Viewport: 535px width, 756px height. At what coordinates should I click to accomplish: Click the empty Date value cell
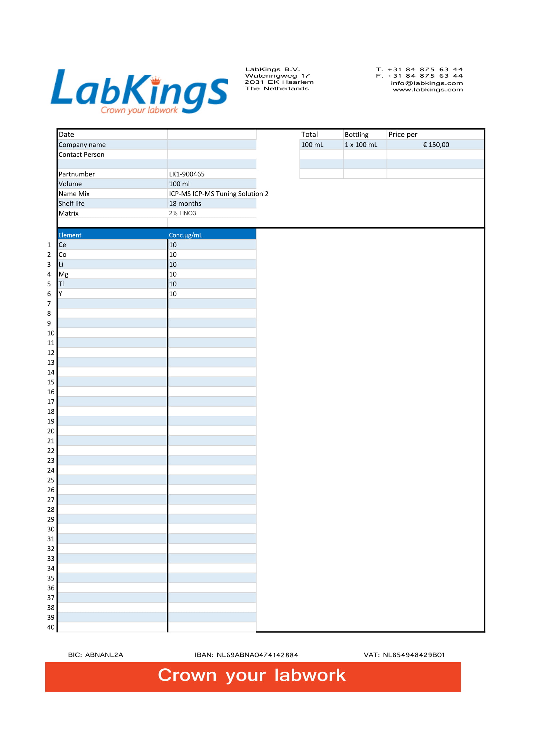(x=212, y=134)
